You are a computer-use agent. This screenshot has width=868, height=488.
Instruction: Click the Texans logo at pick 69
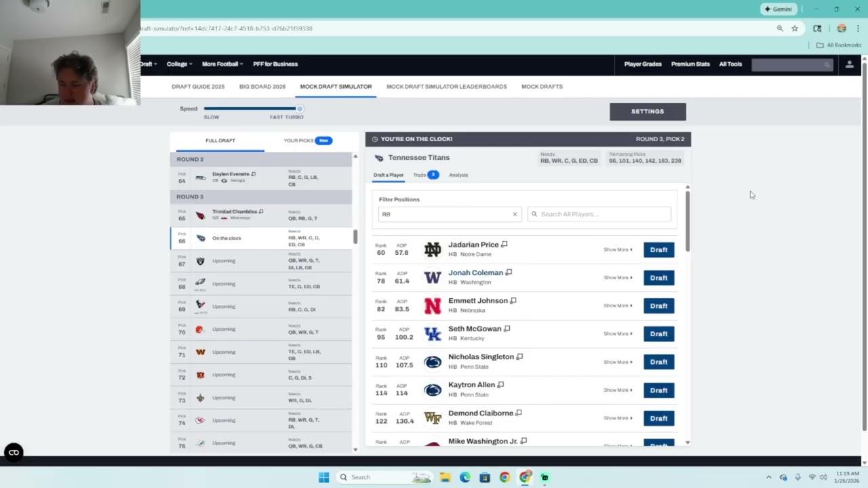[x=200, y=306]
